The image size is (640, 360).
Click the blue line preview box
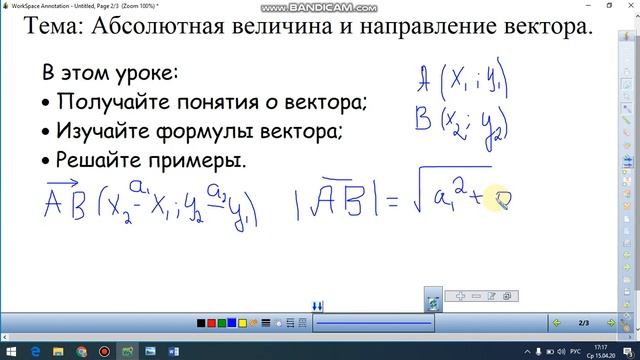pos(374,323)
